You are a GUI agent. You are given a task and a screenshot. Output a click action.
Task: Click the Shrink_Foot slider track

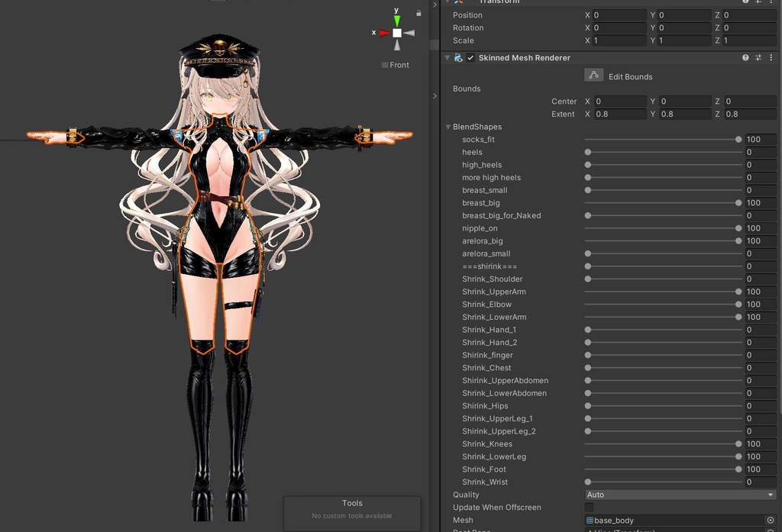point(664,469)
